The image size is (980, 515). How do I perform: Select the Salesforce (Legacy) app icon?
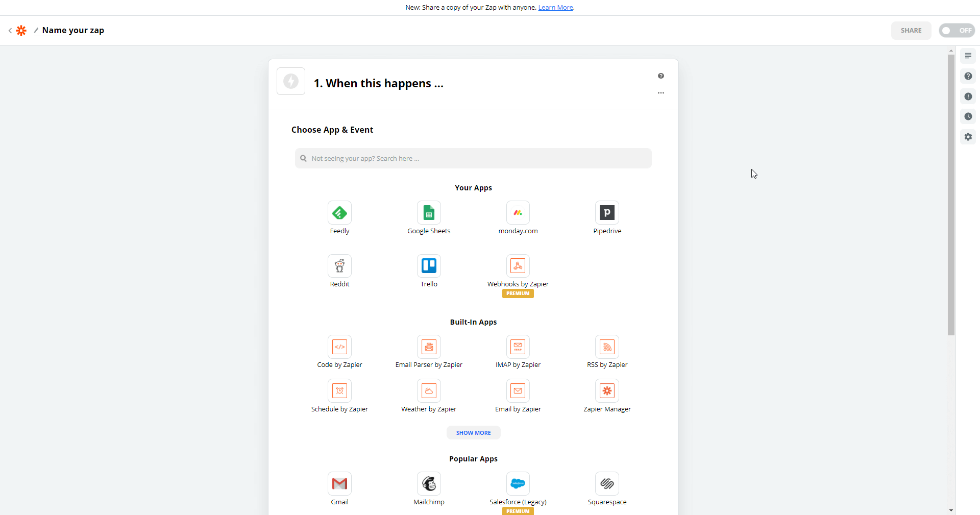(x=518, y=484)
